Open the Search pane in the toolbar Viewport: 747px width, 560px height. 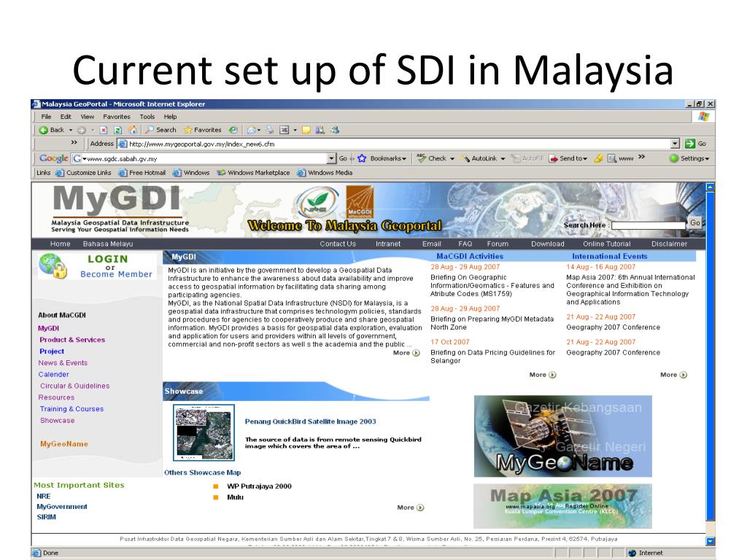(160, 130)
